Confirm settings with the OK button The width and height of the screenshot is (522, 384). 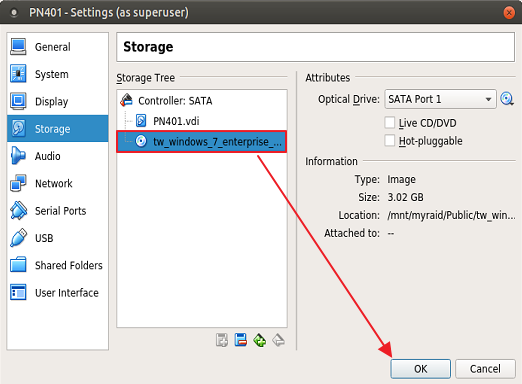[x=420, y=369]
